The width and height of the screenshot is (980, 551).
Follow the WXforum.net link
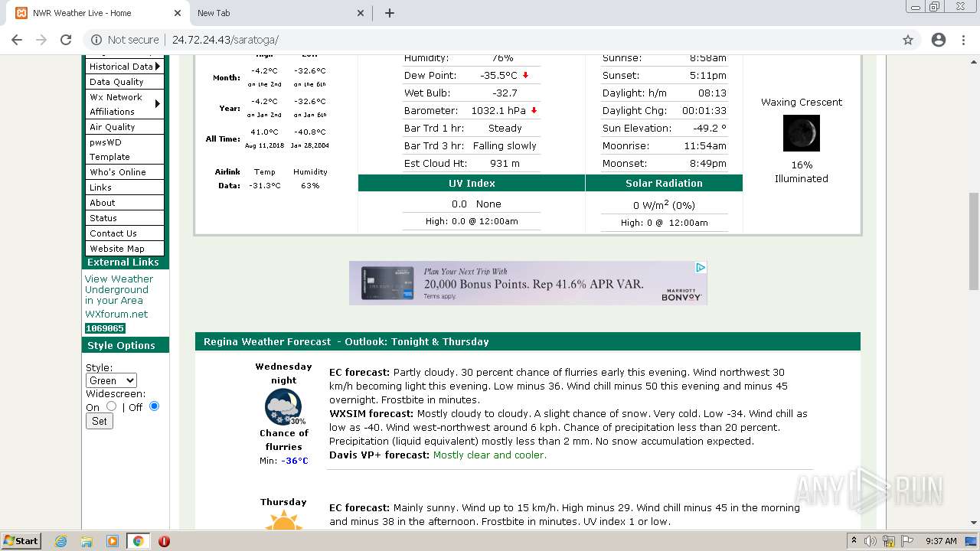coord(116,315)
